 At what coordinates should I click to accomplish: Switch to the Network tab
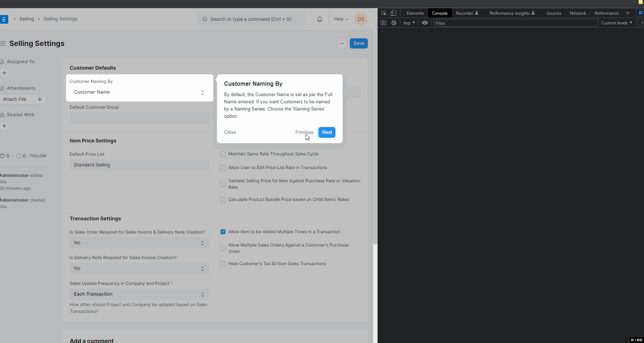578,13
